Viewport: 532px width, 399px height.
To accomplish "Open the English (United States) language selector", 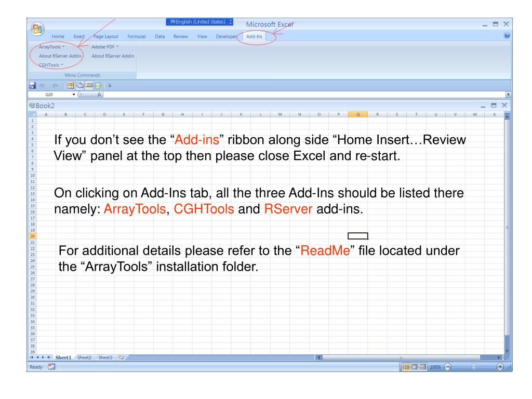I will pos(199,22).
